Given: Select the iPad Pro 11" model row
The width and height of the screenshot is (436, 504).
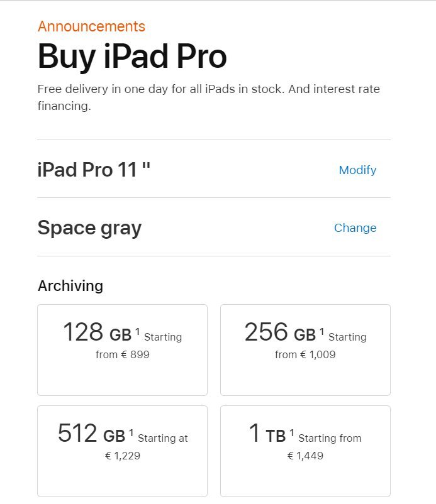Looking at the screenshot, I should coord(94,170).
